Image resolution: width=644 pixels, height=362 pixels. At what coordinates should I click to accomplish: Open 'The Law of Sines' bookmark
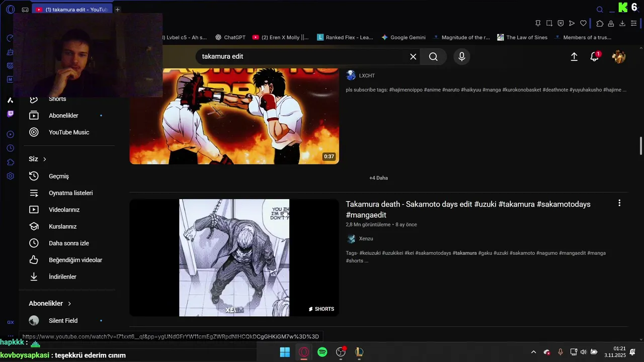(522, 37)
